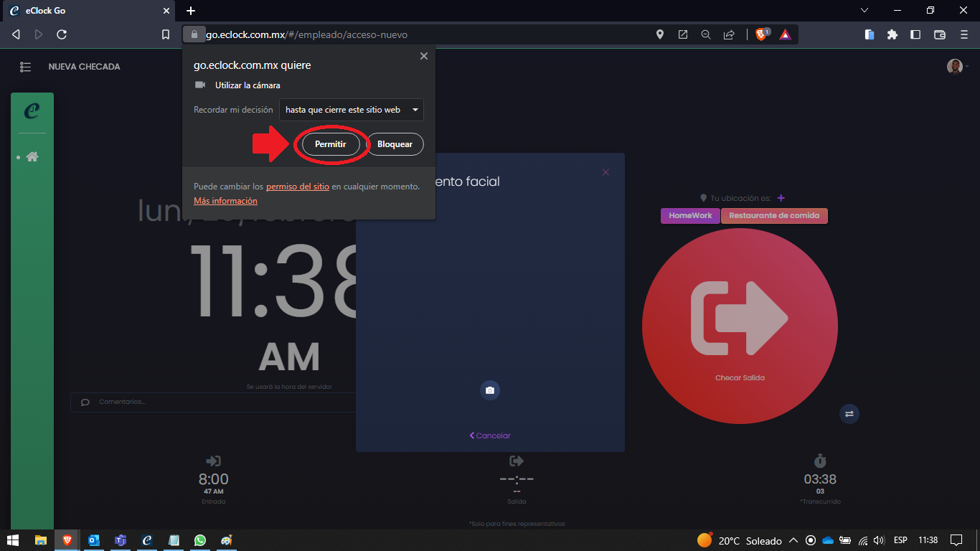The height and width of the screenshot is (551, 980).
Task: Click the Brave browser taskbar icon
Action: (x=67, y=540)
